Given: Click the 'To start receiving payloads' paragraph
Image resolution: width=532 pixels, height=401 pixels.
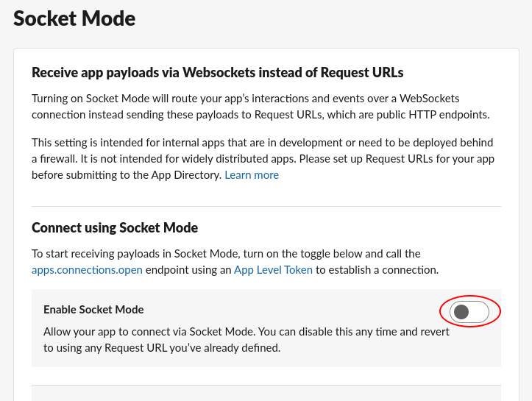Looking at the screenshot, I should (235, 262).
